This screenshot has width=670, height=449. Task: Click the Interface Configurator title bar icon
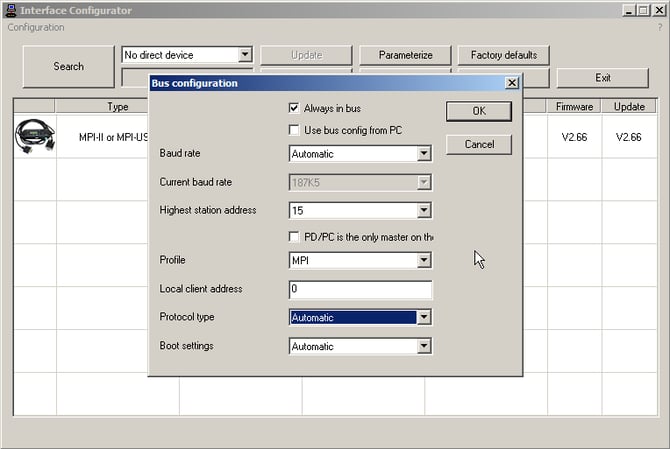point(11,10)
